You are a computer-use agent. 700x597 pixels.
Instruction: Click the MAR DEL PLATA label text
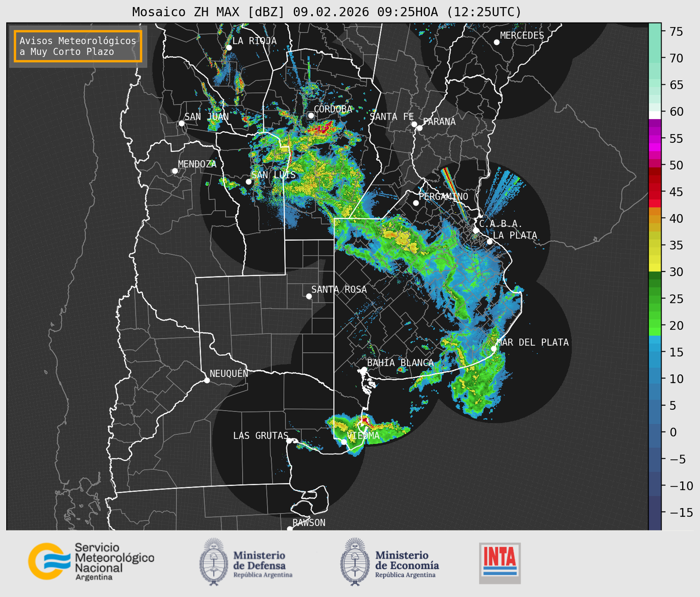click(x=533, y=343)
